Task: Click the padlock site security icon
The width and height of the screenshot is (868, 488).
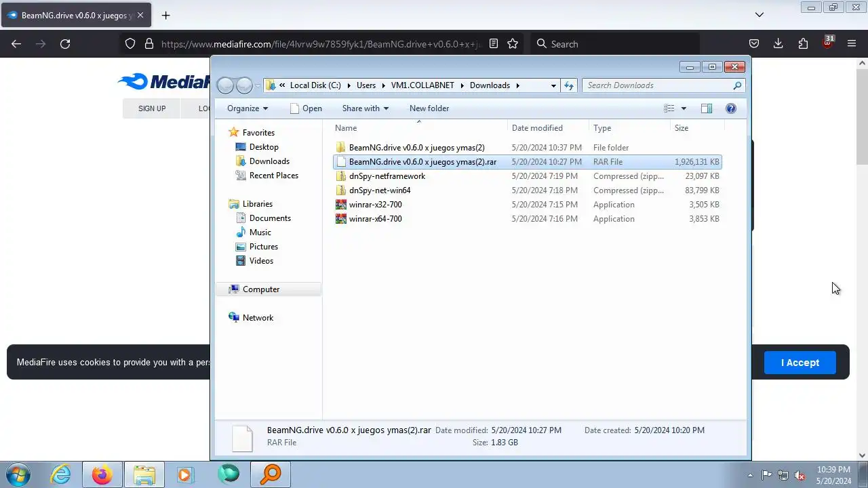Action: pyautogui.click(x=149, y=43)
